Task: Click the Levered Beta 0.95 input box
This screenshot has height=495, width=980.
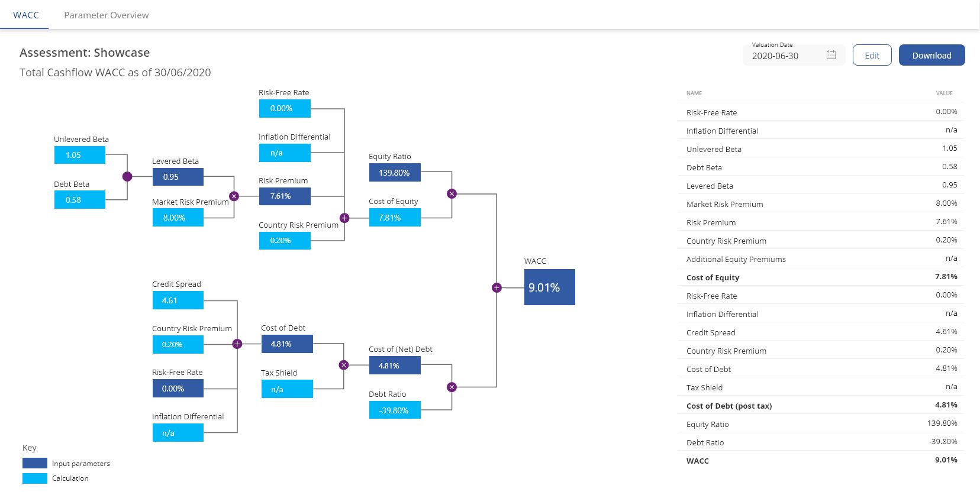Action: [x=178, y=177]
